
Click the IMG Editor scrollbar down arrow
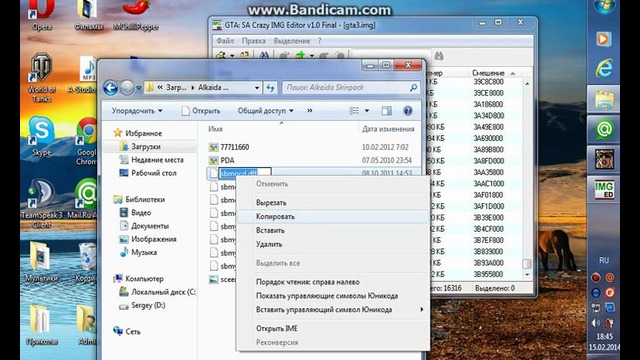point(527,274)
